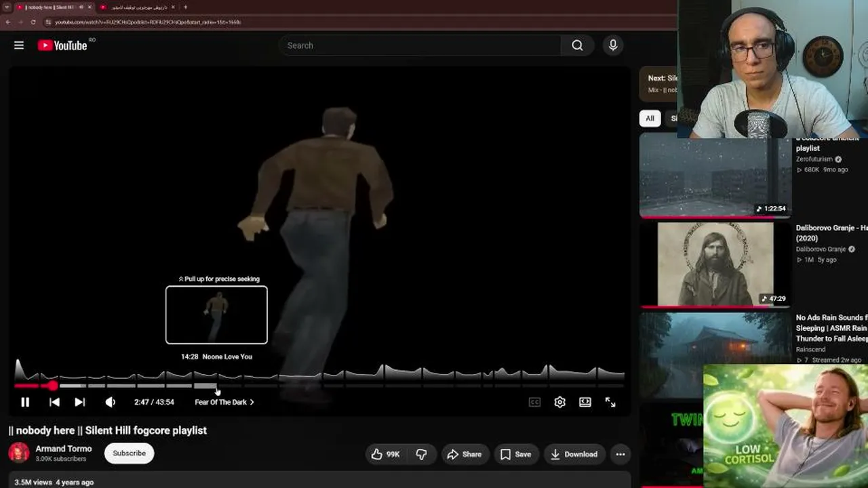The height and width of the screenshot is (488, 868).
Task: Open the 1:22:54 rainy city video thumbnail
Action: click(x=715, y=175)
